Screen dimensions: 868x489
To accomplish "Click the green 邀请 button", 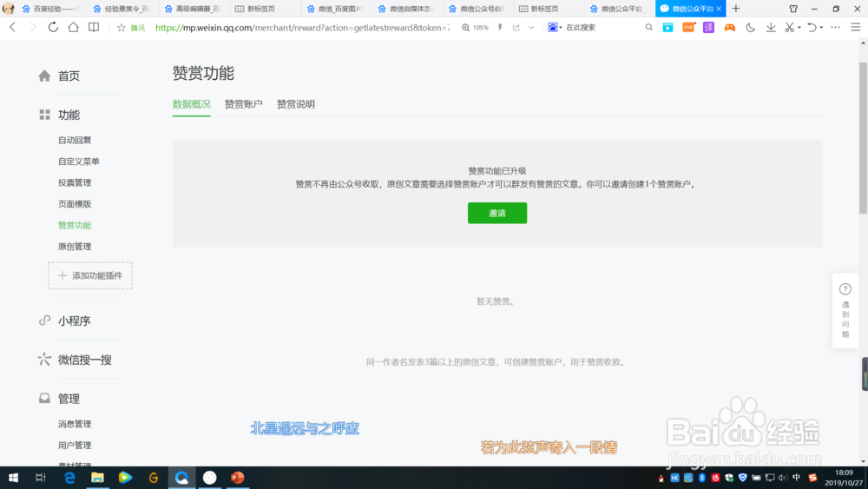I will pyautogui.click(x=497, y=213).
